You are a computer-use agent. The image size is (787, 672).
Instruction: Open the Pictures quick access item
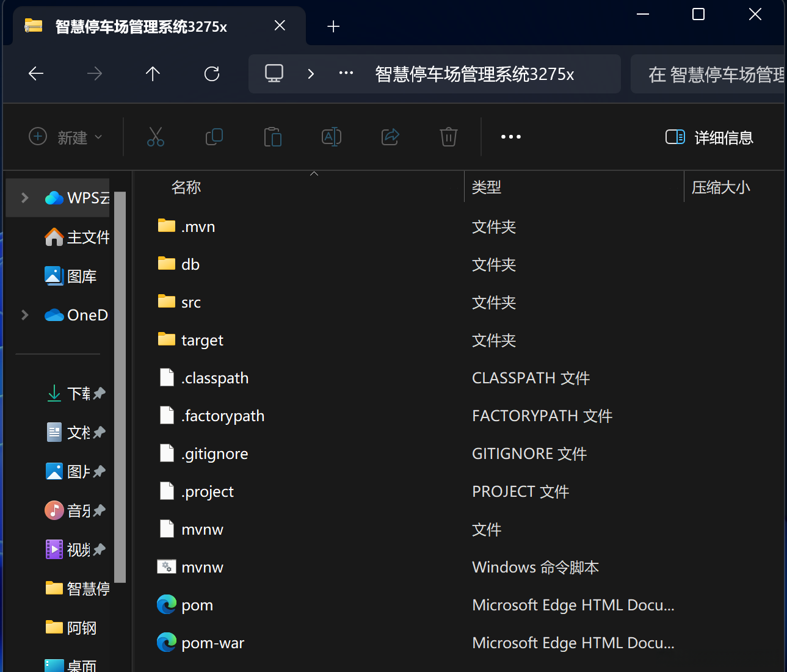pos(68,471)
